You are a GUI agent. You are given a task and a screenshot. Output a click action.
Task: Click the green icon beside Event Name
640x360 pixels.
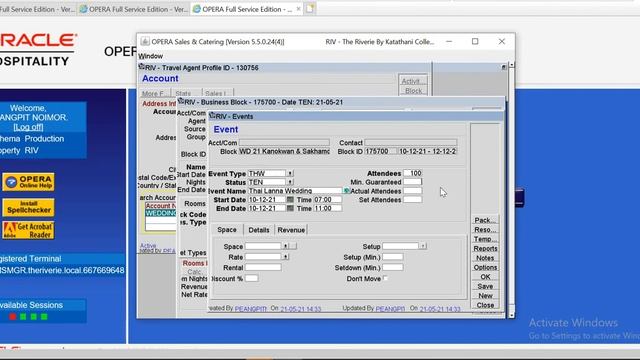tap(347, 191)
